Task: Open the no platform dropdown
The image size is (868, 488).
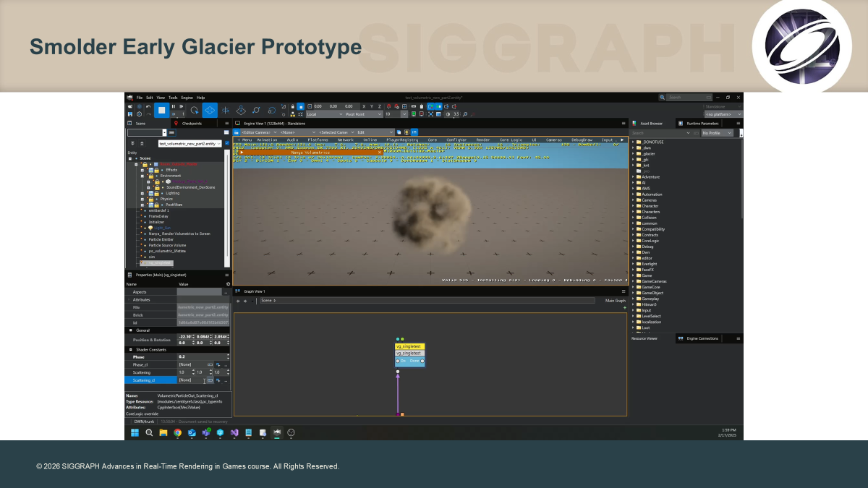Action: [723, 114]
